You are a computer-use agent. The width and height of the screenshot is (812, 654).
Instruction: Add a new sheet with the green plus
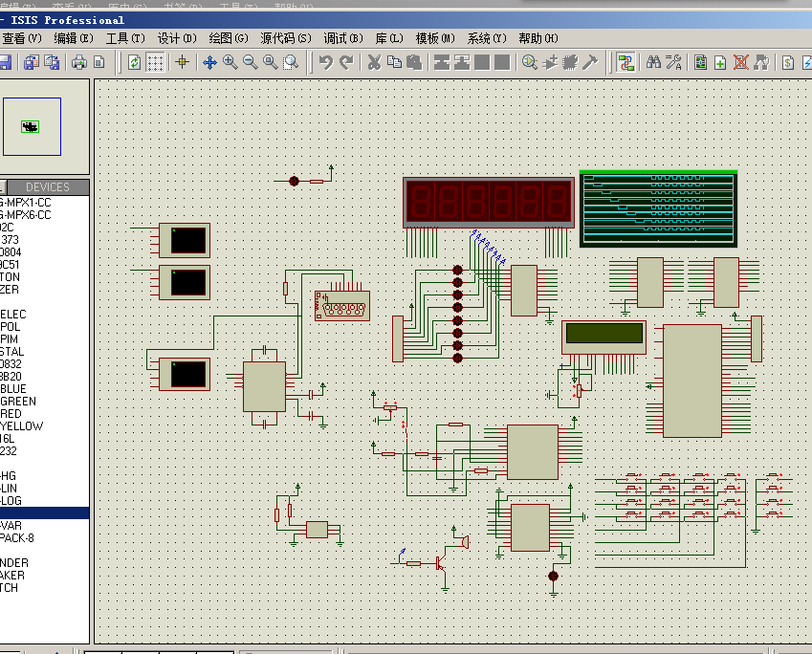[720, 63]
